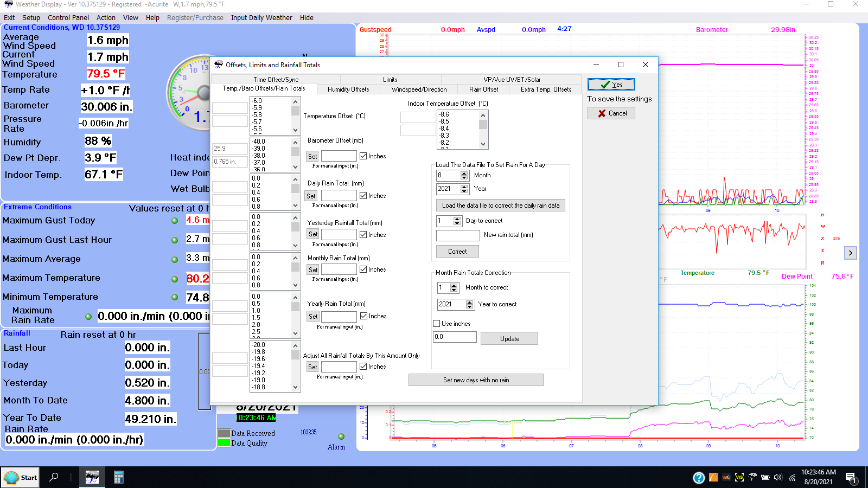This screenshot has width=868, height=488.
Task: Click Maximum Gust Last Hour green indicator
Action: tap(175, 240)
